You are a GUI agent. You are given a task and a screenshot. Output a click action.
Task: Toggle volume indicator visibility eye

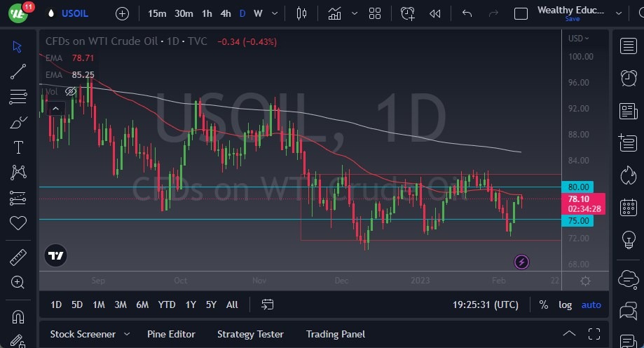(x=70, y=91)
